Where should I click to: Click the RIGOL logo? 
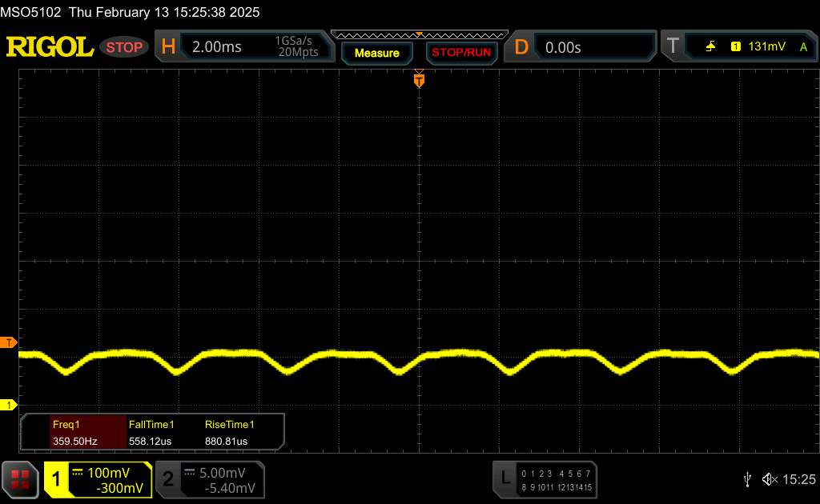[x=50, y=47]
